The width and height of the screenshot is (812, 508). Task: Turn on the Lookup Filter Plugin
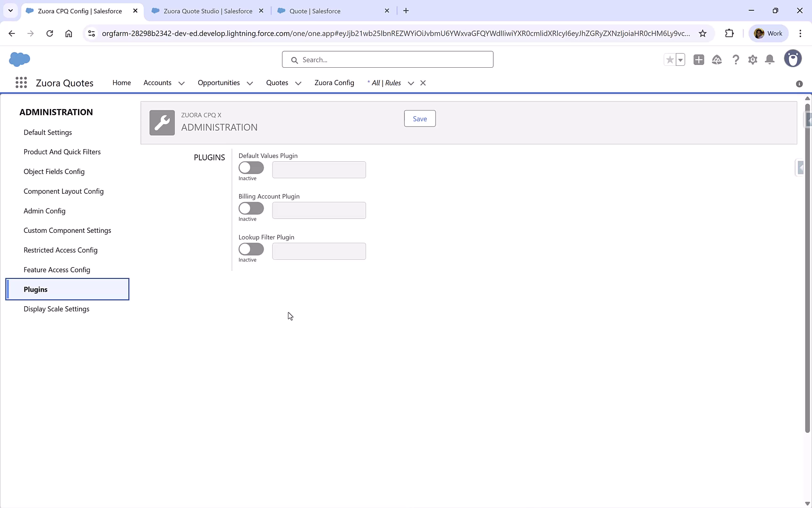251,249
